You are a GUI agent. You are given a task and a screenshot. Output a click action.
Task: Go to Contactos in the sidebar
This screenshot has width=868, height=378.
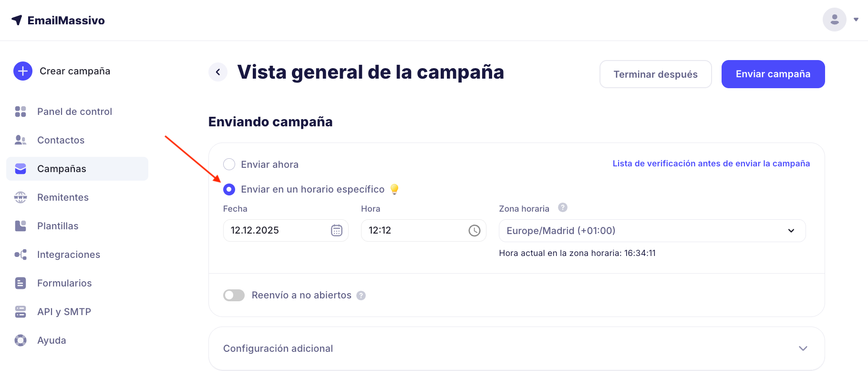pos(61,140)
